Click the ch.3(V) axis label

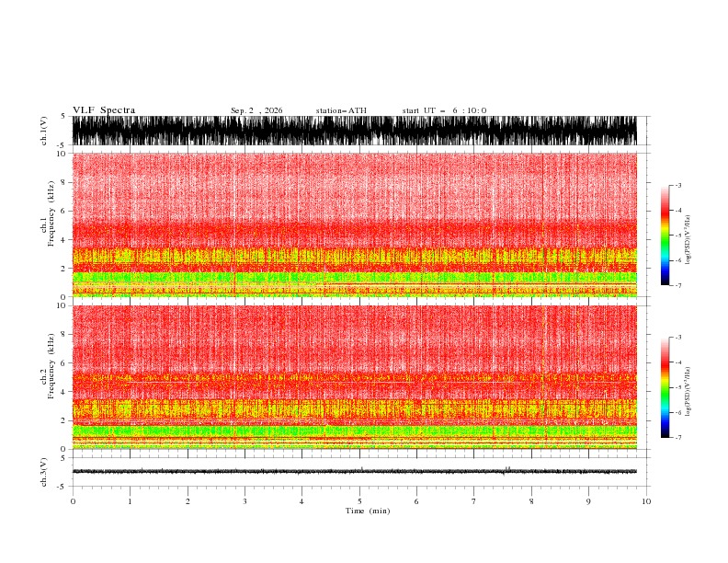(43, 472)
